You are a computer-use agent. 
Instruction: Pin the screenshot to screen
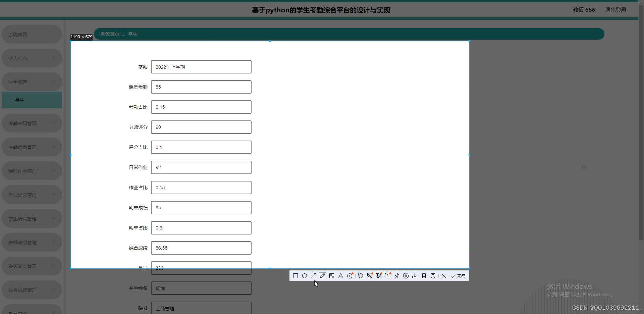[397, 276]
